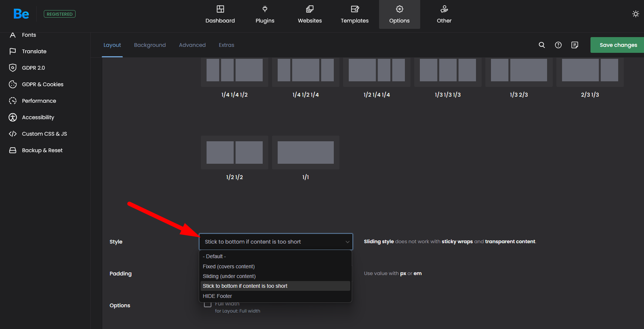The height and width of the screenshot is (329, 644).
Task: Enable the Full width checkbox
Action: [208, 304]
